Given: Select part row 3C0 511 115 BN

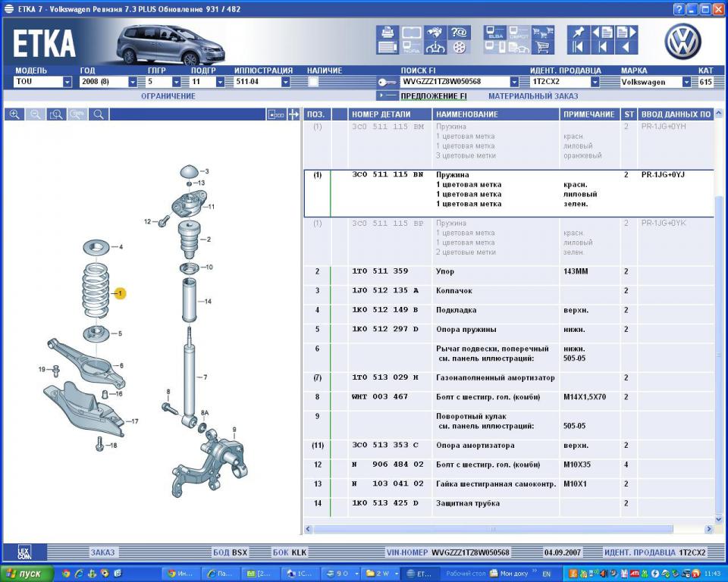Looking at the screenshot, I should (x=509, y=193).
